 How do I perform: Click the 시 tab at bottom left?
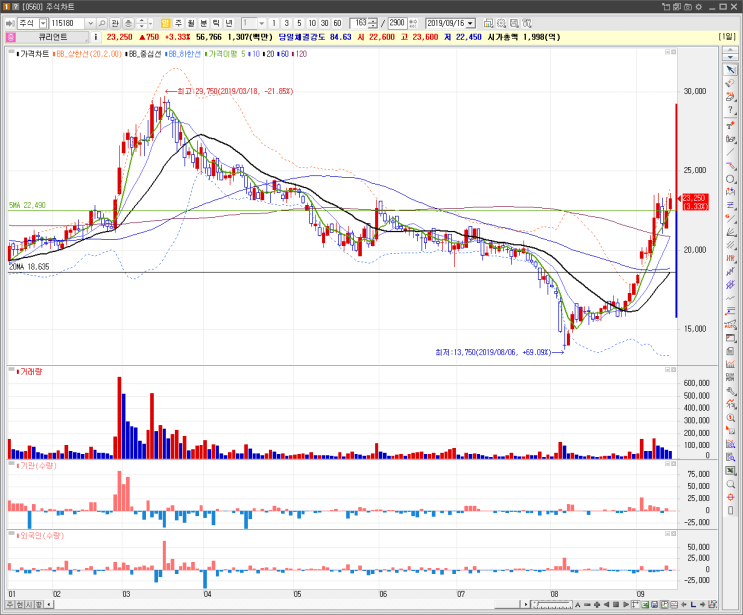[29, 605]
